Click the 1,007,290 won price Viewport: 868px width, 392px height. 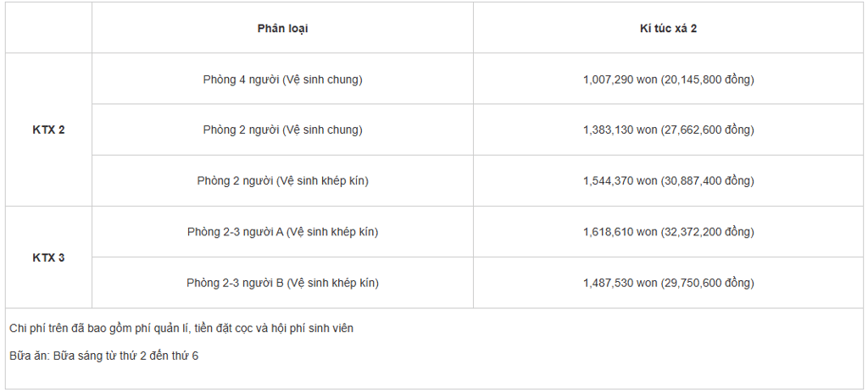pyautogui.click(x=620, y=80)
